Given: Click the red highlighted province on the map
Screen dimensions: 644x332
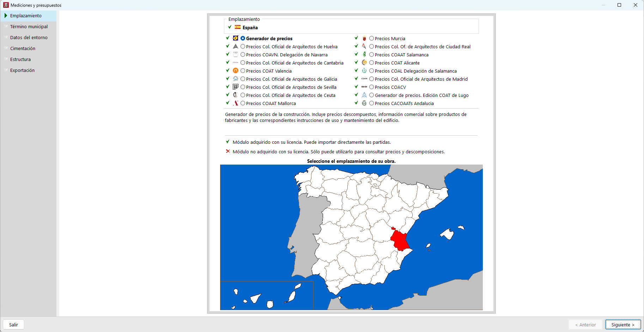Looking at the screenshot, I should pos(400,240).
